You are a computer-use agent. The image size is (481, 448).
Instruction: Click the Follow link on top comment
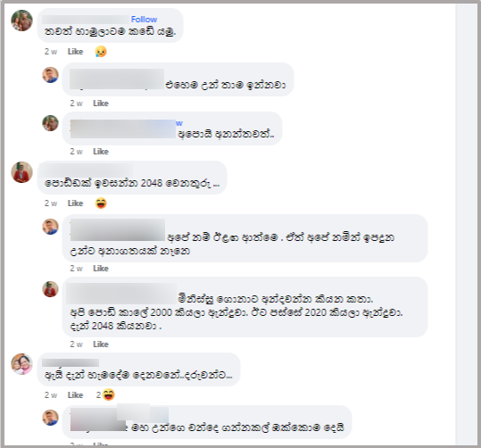[x=144, y=20]
